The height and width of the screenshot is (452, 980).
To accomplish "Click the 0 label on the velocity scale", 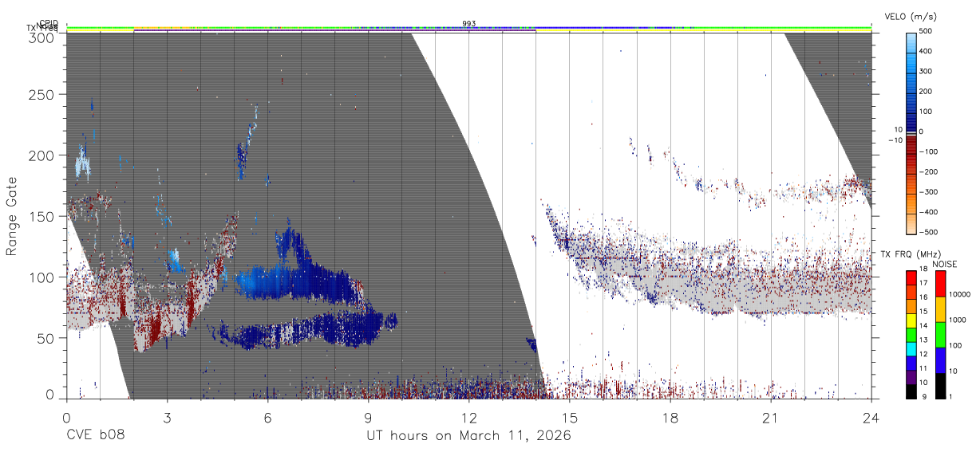I will pyautogui.click(x=922, y=132).
